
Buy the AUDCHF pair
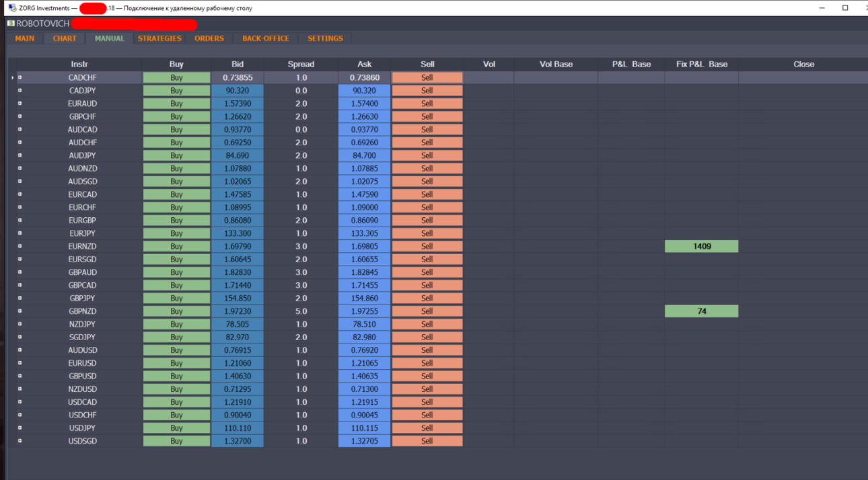coord(176,143)
